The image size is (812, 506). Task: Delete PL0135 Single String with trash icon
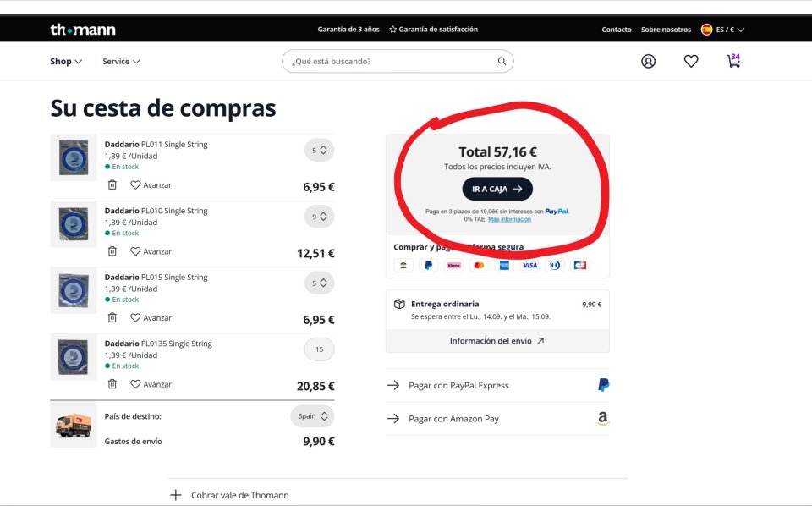(x=112, y=384)
